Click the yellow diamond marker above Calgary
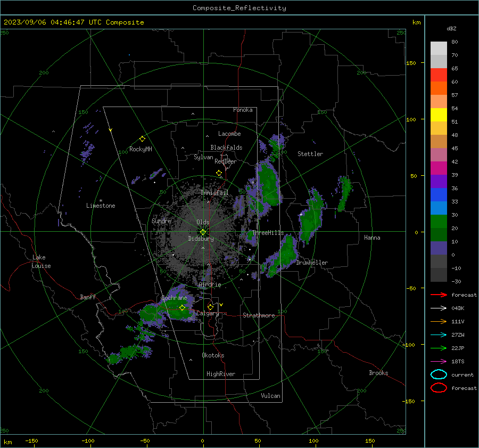 [210, 307]
